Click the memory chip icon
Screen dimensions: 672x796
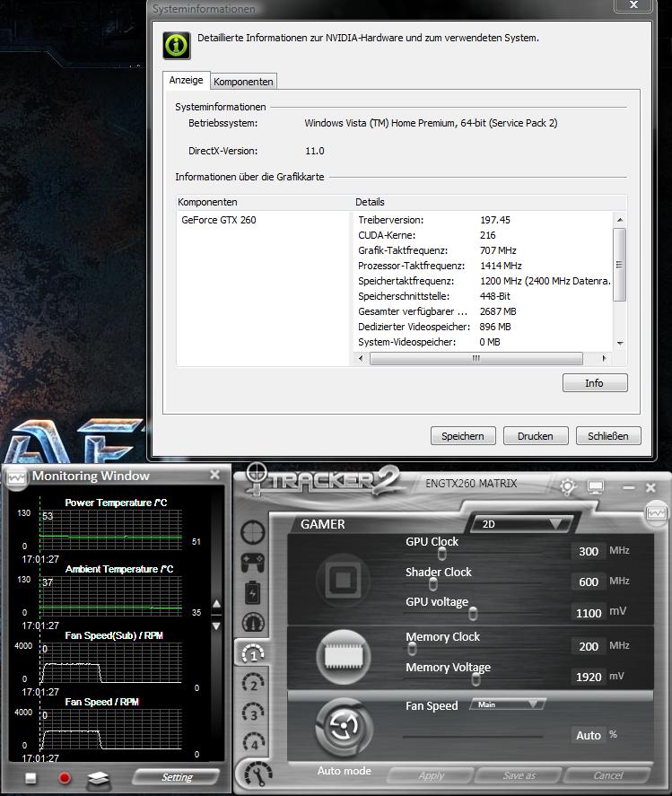click(344, 657)
